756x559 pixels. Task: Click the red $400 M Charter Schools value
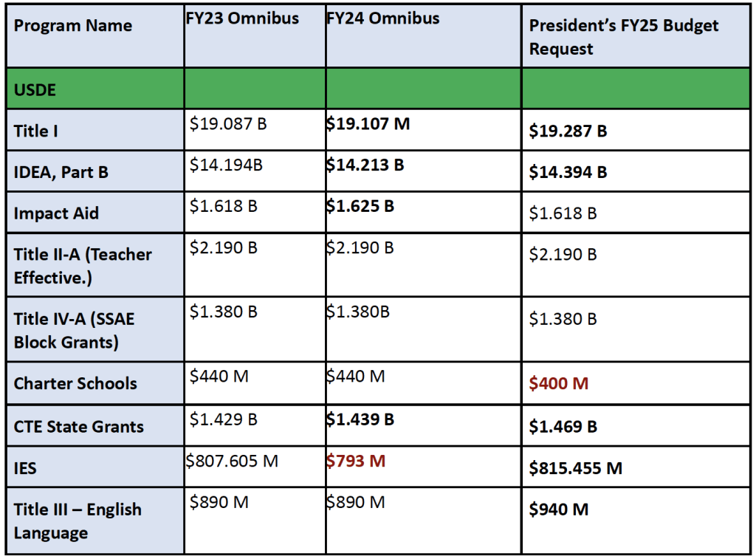point(558,383)
